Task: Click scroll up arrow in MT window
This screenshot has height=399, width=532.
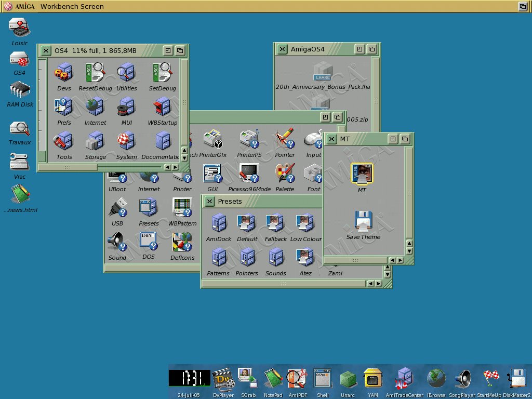Action: point(409,243)
